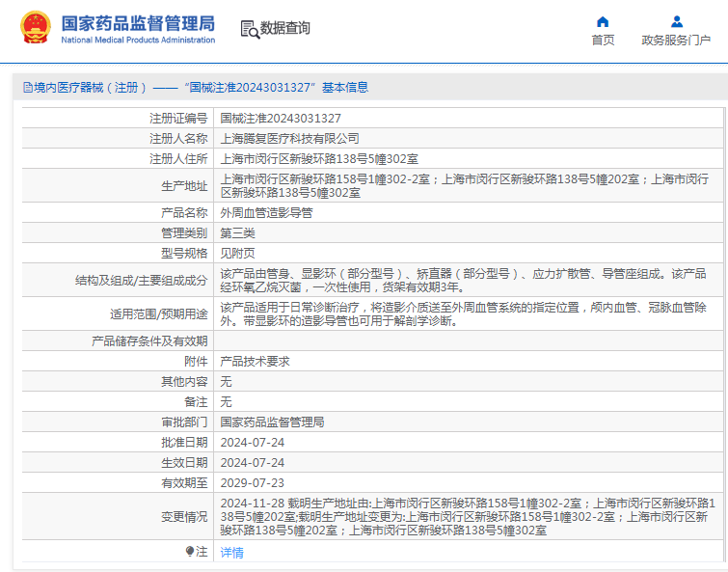
Task: Select the 无 value in 其他内容 row
Action: tap(226, 382)
